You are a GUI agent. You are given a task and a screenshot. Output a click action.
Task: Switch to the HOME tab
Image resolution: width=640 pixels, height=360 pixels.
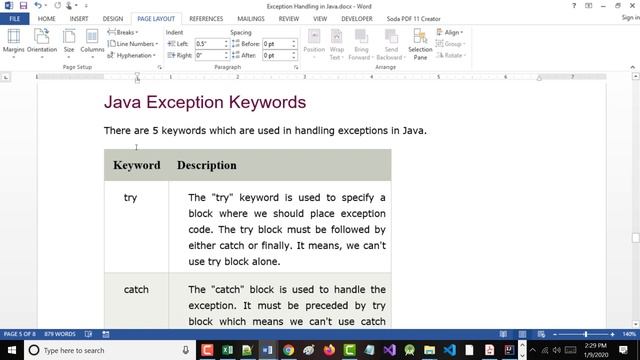47,19
